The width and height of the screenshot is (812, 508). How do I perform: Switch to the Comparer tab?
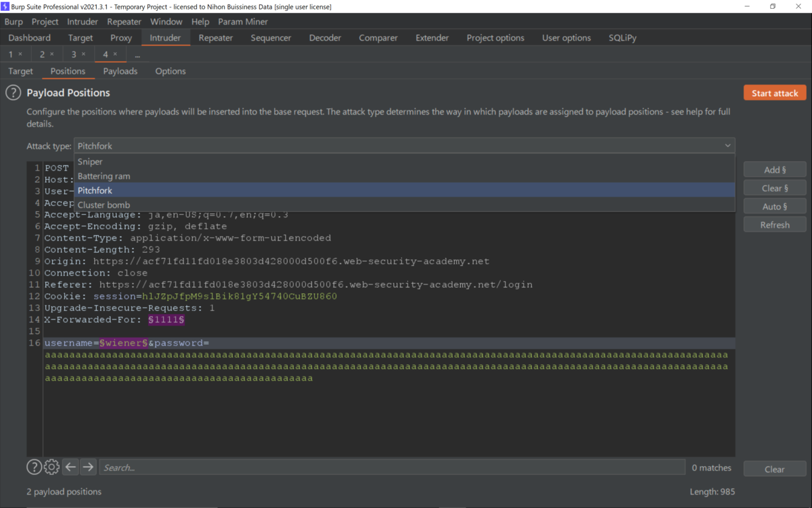(x=378, y=38)
